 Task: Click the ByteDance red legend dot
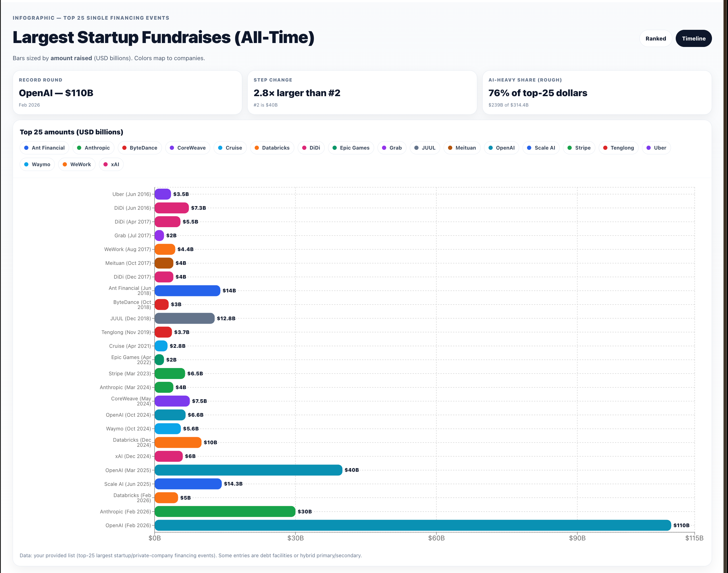pyautogui.click(x=125, y=148)
